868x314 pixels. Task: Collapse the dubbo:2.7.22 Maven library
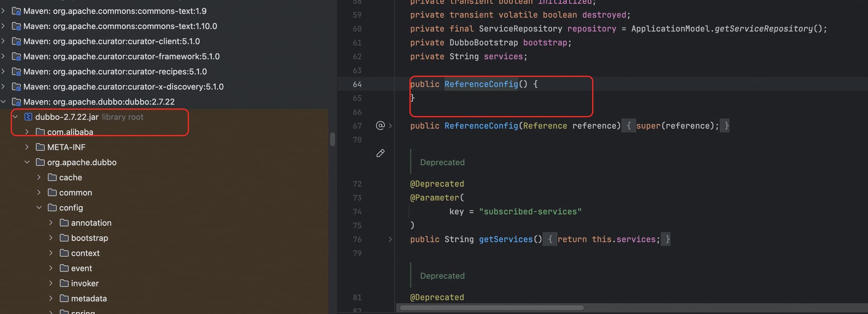(x=3, y=102)
